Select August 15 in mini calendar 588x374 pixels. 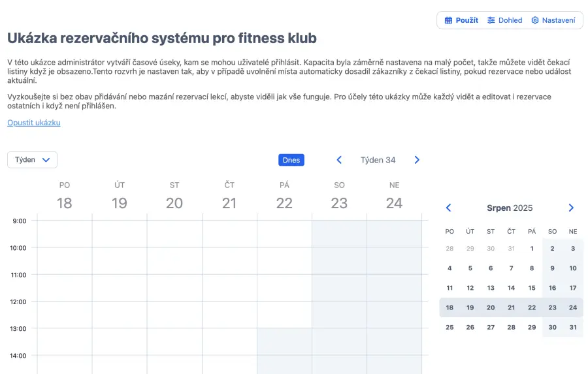point(532,288)
